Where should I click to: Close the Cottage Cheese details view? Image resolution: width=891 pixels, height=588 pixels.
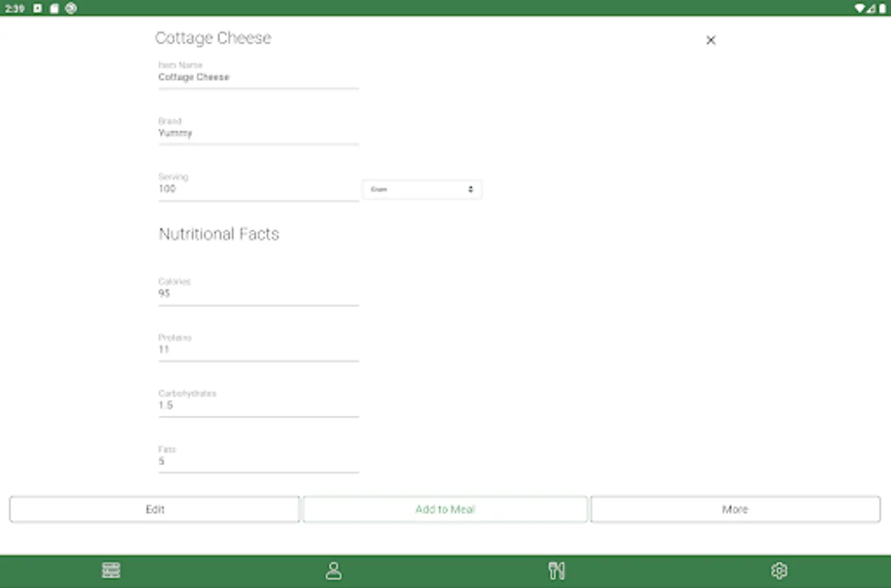pos(711,40)
